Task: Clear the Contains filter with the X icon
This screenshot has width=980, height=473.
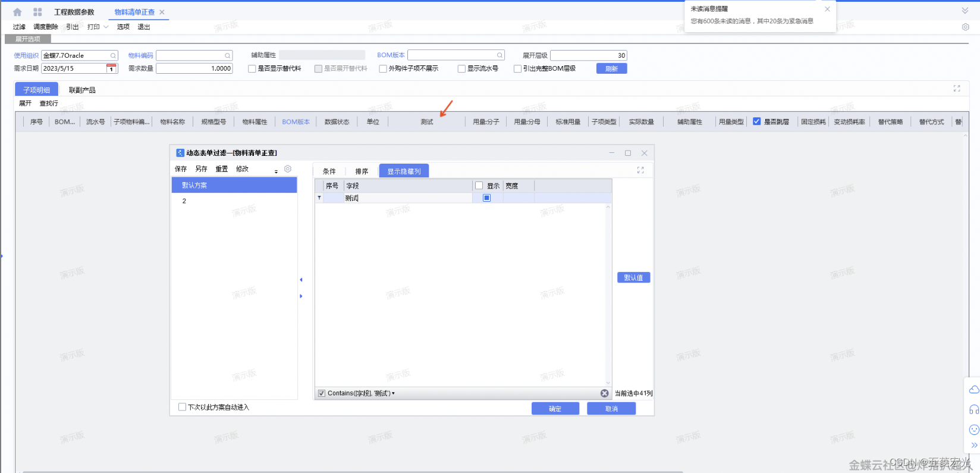Action: pyautogui.click(x=604, y=393)
